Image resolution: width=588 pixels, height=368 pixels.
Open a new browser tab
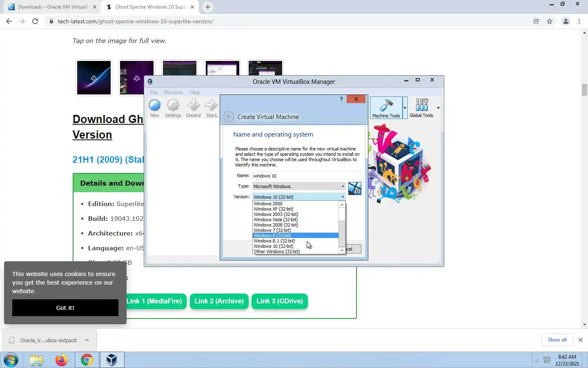pos(208,7)
